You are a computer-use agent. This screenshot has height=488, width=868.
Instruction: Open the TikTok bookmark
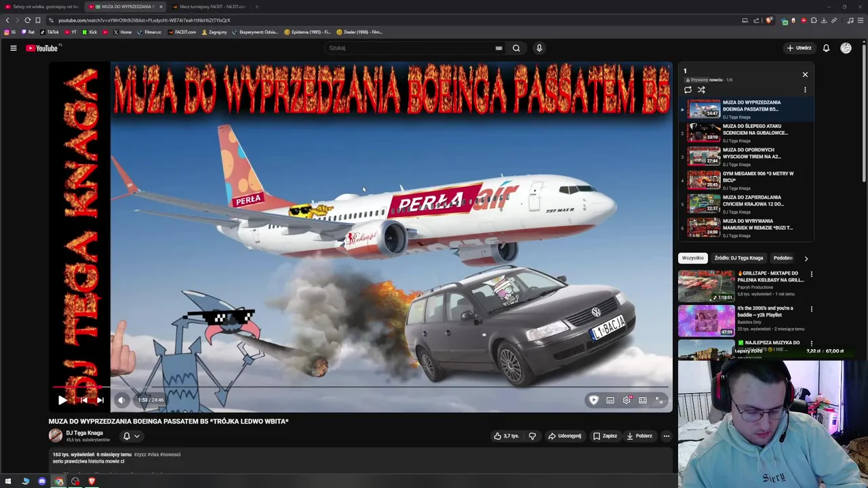coord(50,32)
